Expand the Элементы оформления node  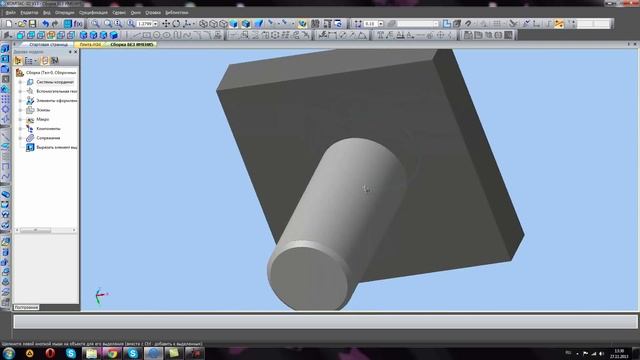(20, 100)
